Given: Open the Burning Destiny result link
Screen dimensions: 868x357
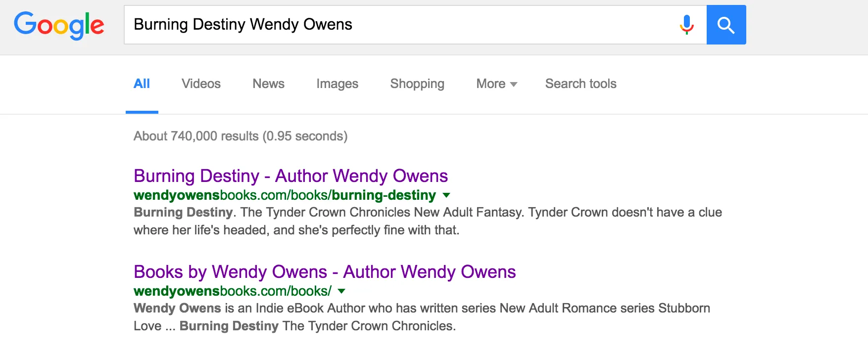Looking at the screenshot, I should 290,176.
